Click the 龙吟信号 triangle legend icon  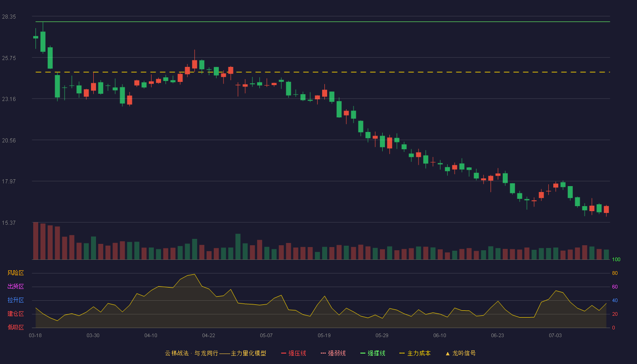(x=448, y=353)
